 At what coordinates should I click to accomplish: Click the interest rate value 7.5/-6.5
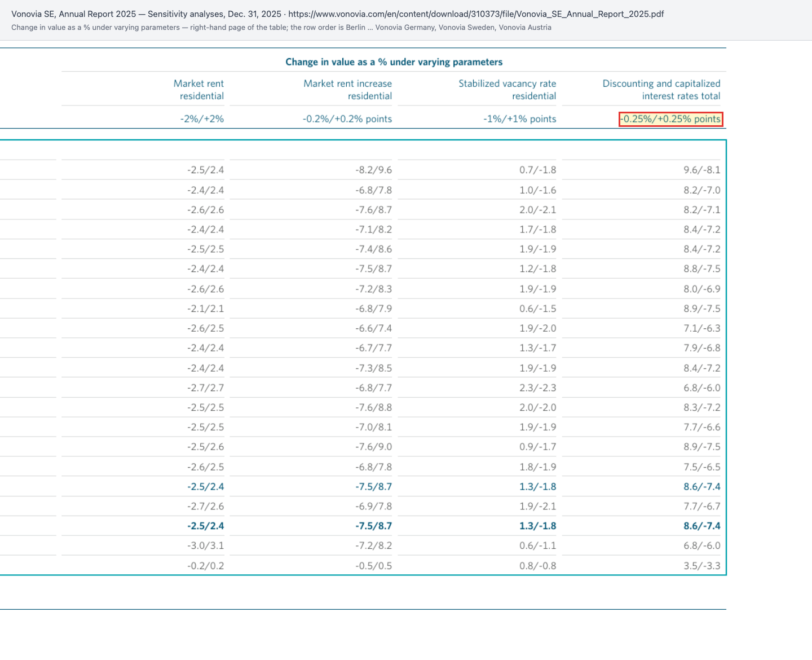pos(702,467)
